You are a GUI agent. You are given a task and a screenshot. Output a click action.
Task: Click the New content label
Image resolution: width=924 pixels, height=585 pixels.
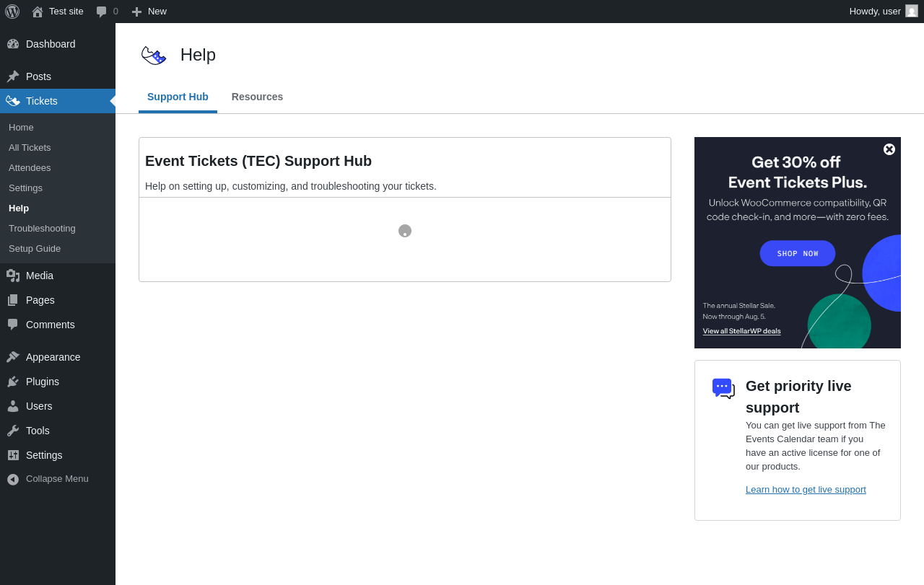pos(157,12)
